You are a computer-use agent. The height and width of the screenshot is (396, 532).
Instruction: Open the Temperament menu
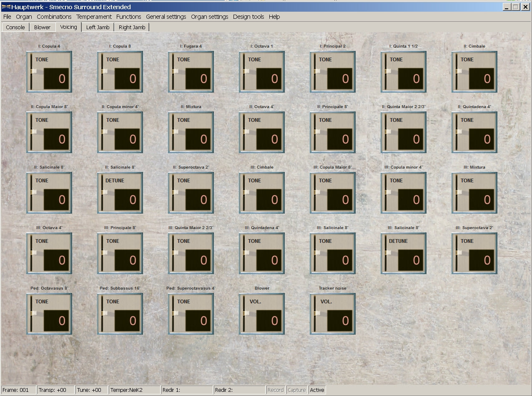point(94,17)
